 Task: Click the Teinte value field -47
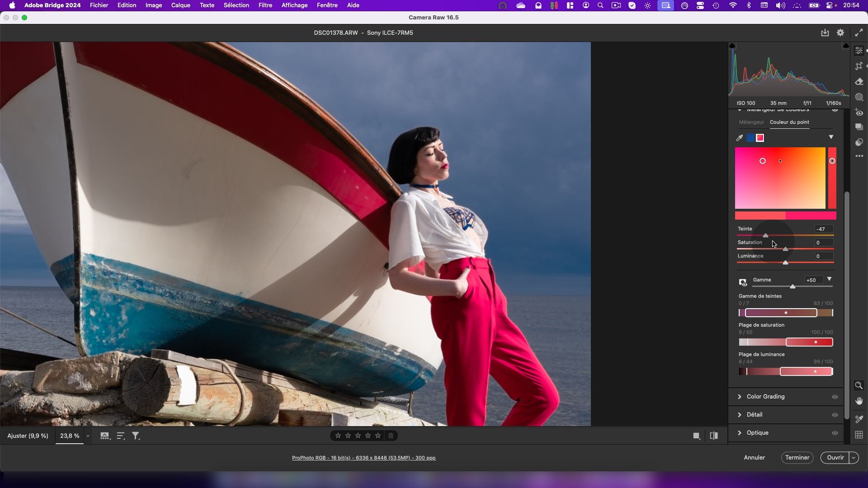coord(824,229)
